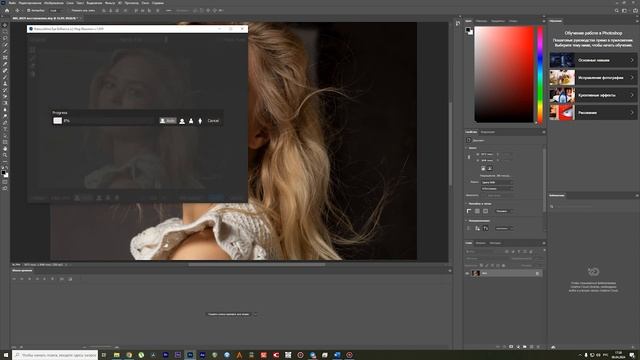Select the Frame tool
Viewport: 640px width, 360px height.
5,58
